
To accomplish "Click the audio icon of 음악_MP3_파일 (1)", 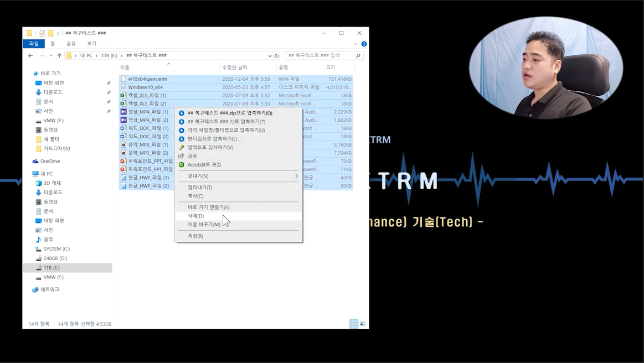I will [x=123, y=144].
